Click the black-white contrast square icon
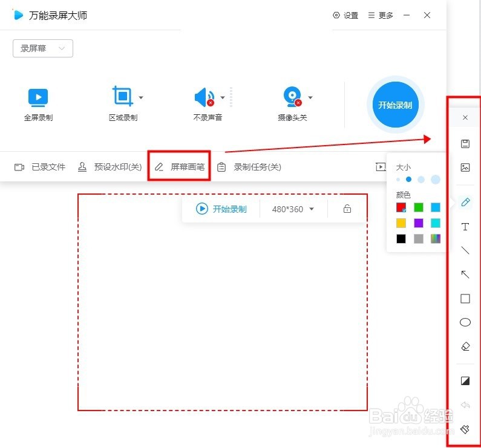 pyautogui.click(x=465, y=381)
